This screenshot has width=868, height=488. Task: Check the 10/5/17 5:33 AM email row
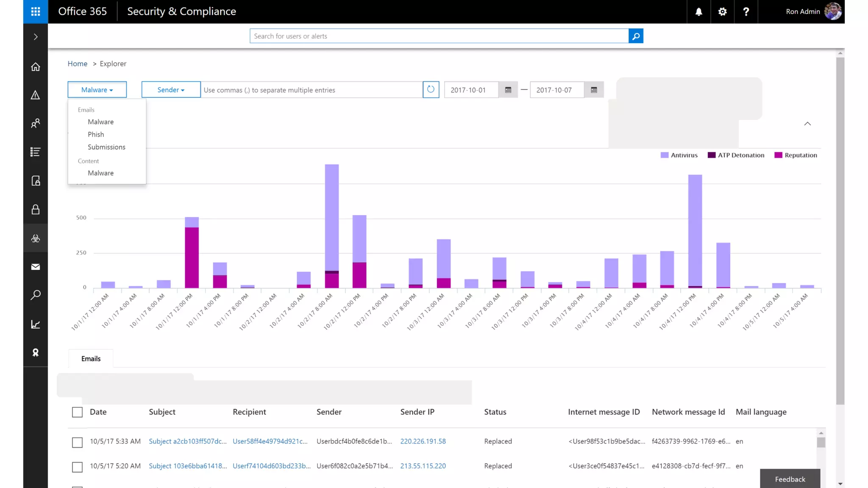point(77,442)
